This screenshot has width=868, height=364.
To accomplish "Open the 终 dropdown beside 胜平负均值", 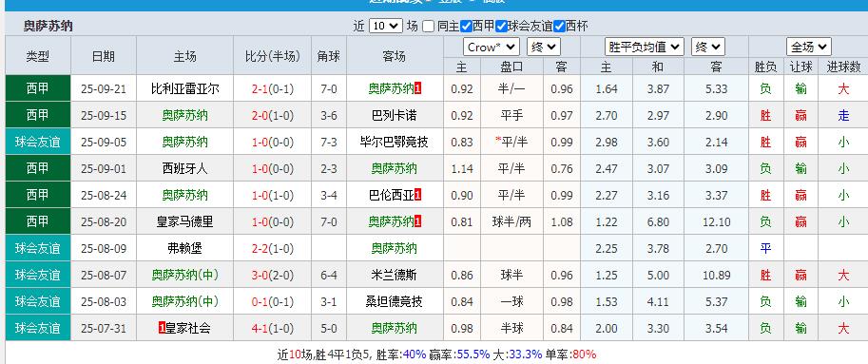I will click(x=708, y=47).
